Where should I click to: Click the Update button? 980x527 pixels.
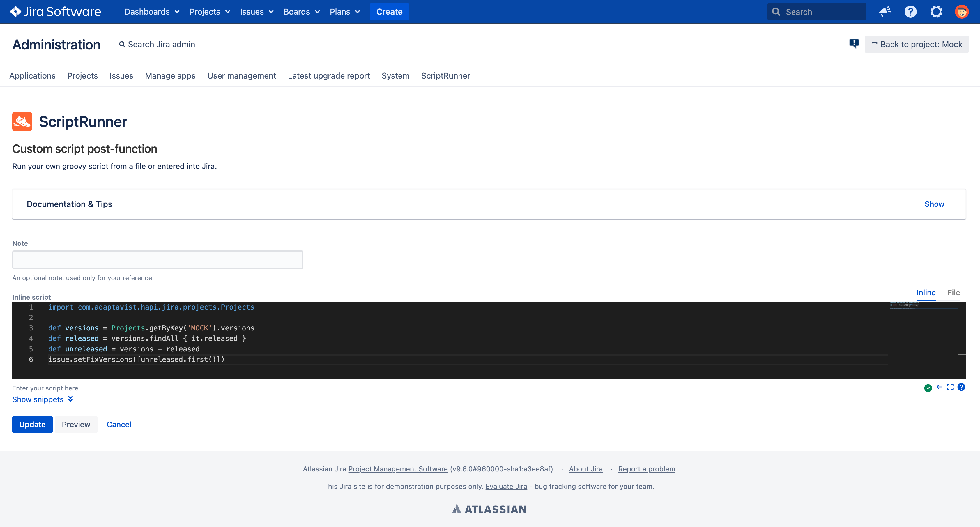[32, 424]
